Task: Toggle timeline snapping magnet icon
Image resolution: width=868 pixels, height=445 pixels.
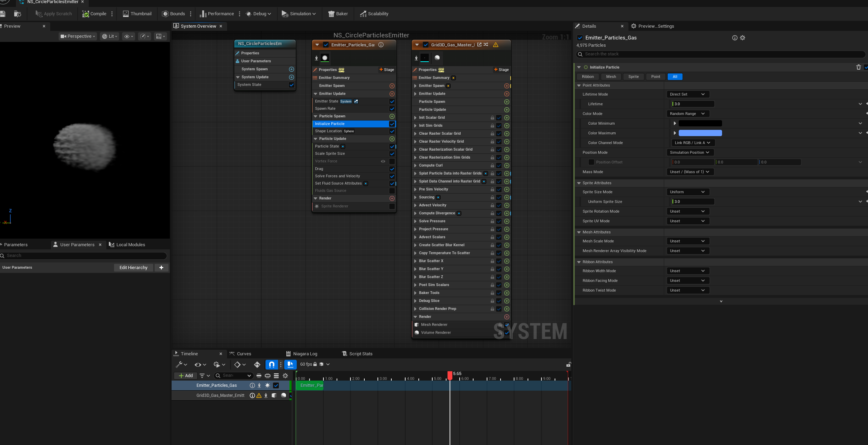Action: [271, 364]
